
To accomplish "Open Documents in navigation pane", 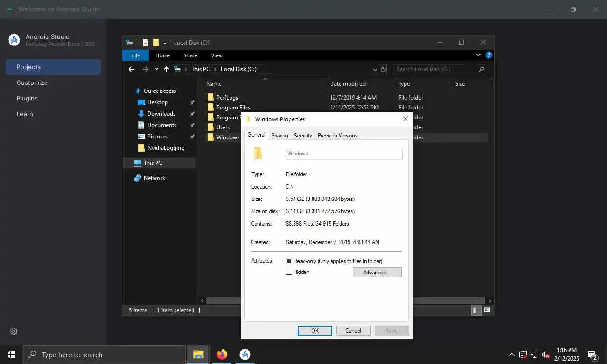I will pos(162,125).
